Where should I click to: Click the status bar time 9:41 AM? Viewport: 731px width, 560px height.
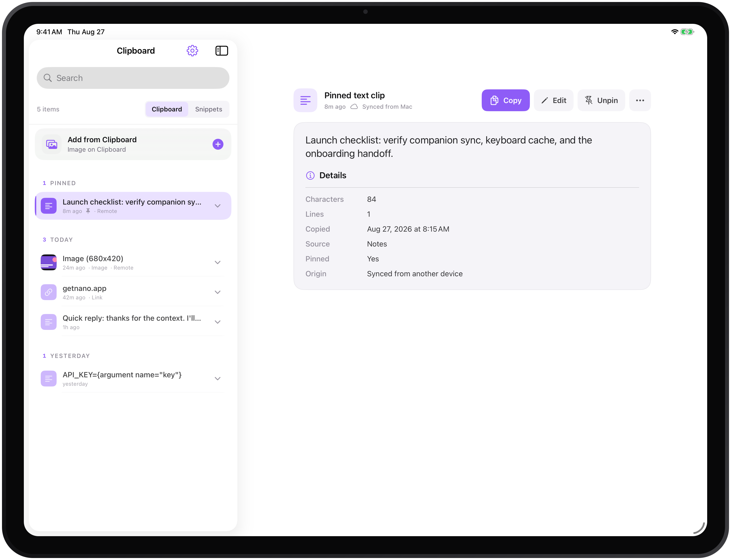(x=49, y=32)
